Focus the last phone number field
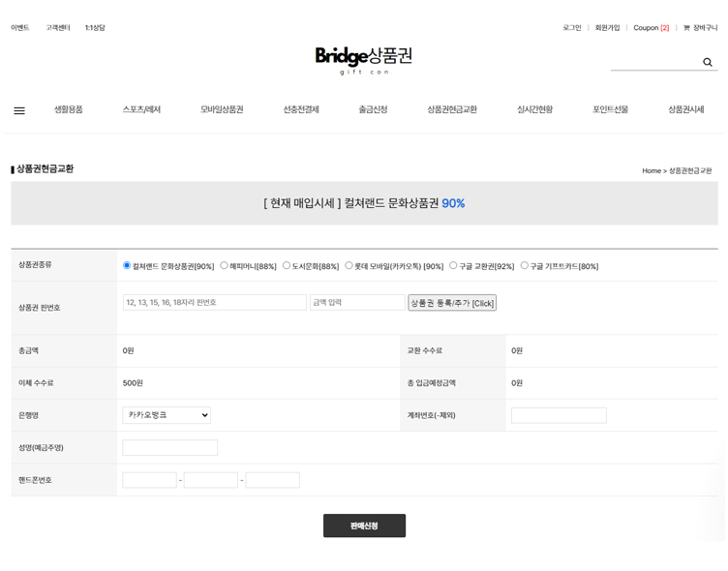 coord(273,480)
